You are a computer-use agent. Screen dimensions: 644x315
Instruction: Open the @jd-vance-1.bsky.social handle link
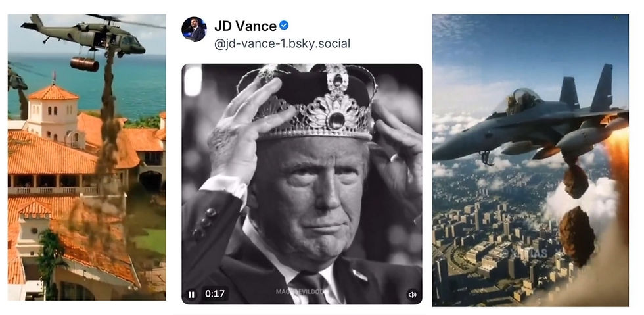(x=283, y=44)
